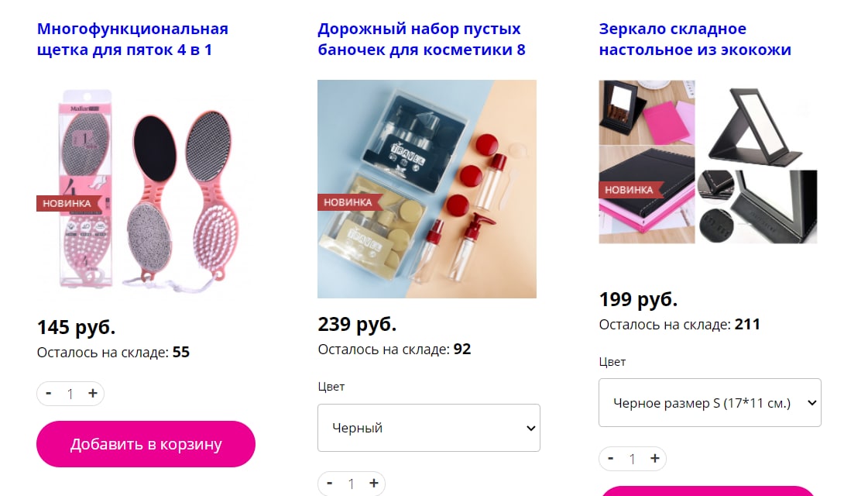This screenshot has width=868, height=496.
Task: Increase travel jar set quantity with plus
Action: click(374, 484)
